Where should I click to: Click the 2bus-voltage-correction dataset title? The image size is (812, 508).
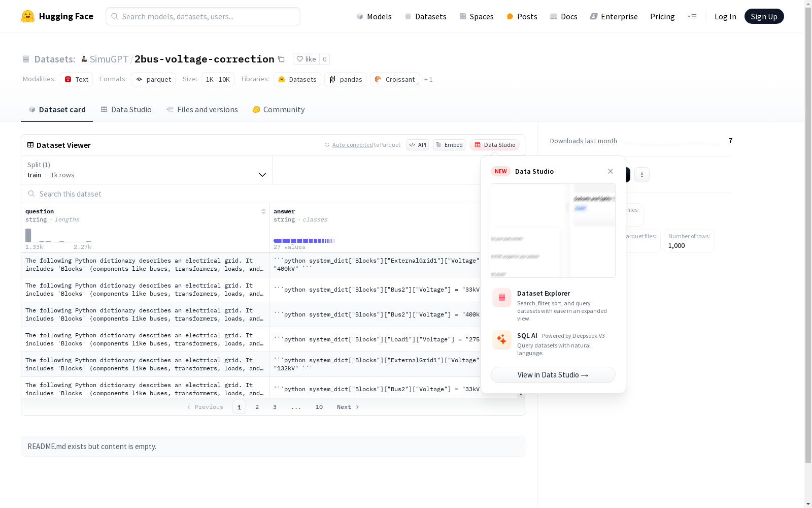205,59
